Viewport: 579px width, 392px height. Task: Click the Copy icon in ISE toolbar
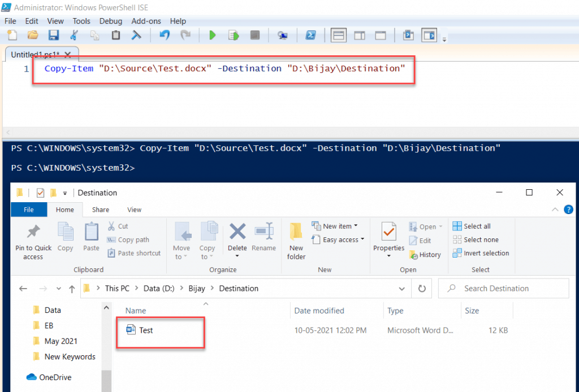[95, 36]
